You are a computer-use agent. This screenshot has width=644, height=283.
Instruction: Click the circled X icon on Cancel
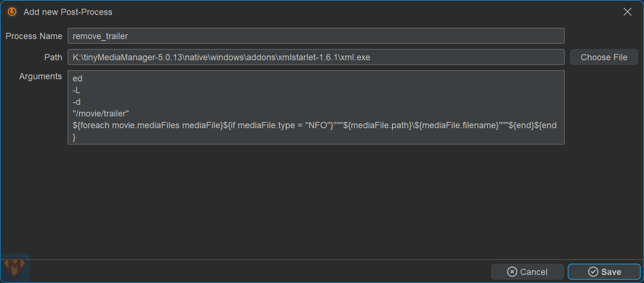point(512,272)
